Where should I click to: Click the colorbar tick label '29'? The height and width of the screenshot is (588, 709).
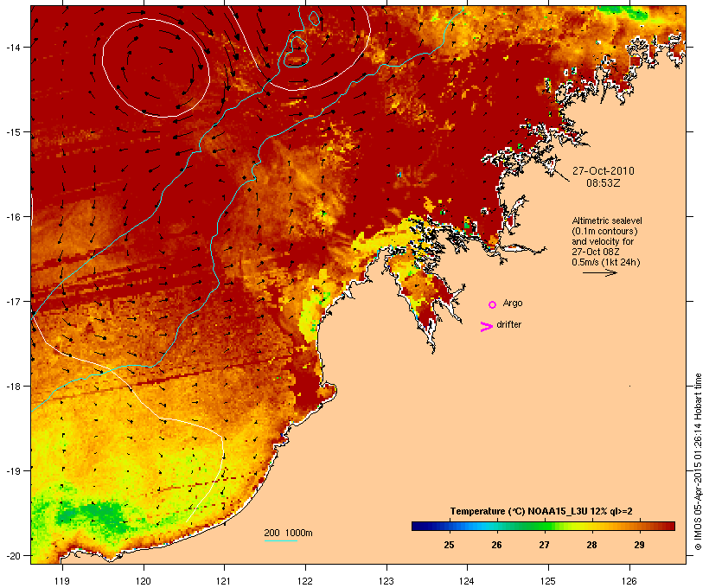point(639,545)
